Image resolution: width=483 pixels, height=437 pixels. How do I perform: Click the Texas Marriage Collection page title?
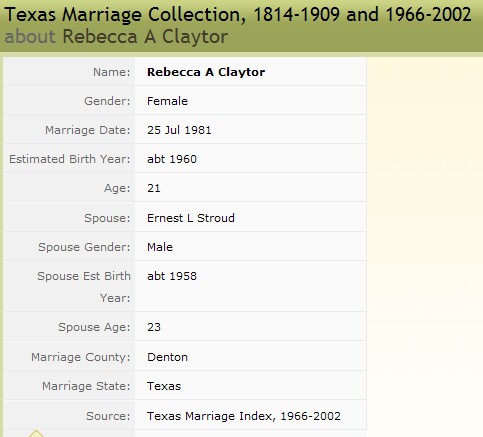[x=238, y=14]
